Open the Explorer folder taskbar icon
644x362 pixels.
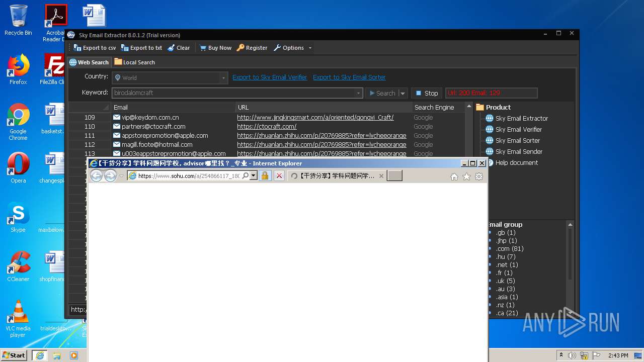click(x=57, y=355)
